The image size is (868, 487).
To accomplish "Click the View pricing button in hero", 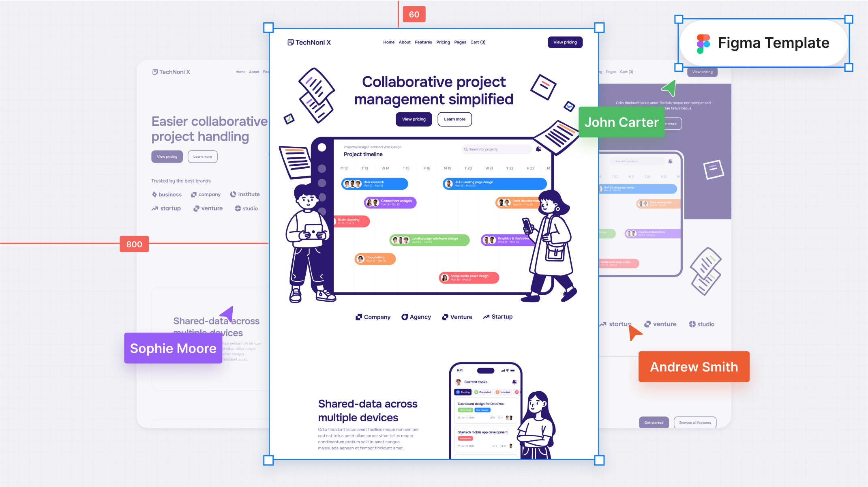I will pos(414,119).
